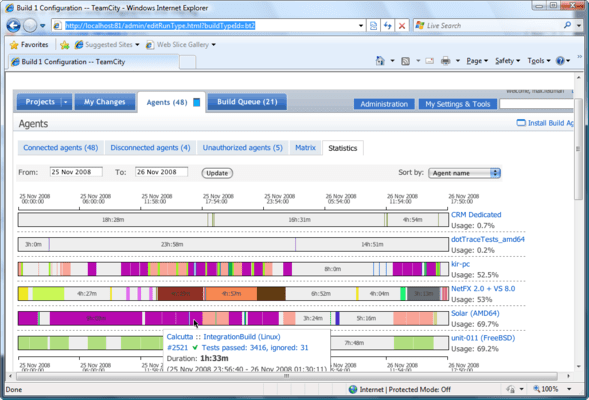Image resolution: width=589 pixels, height=400 pixels.
Task: Open the Projects tab
Action: pyautogui.click(x=40, y=102)
